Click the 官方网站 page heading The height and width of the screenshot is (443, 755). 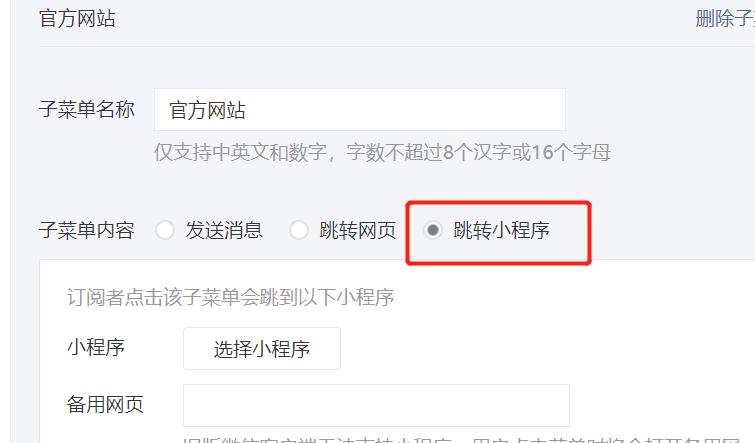click(77, 19)
